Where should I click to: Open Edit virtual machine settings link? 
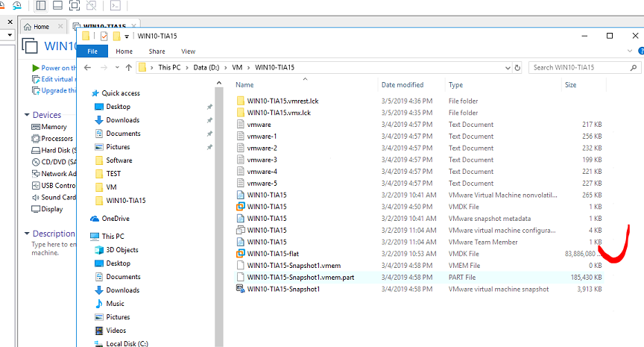coord(54,79)
